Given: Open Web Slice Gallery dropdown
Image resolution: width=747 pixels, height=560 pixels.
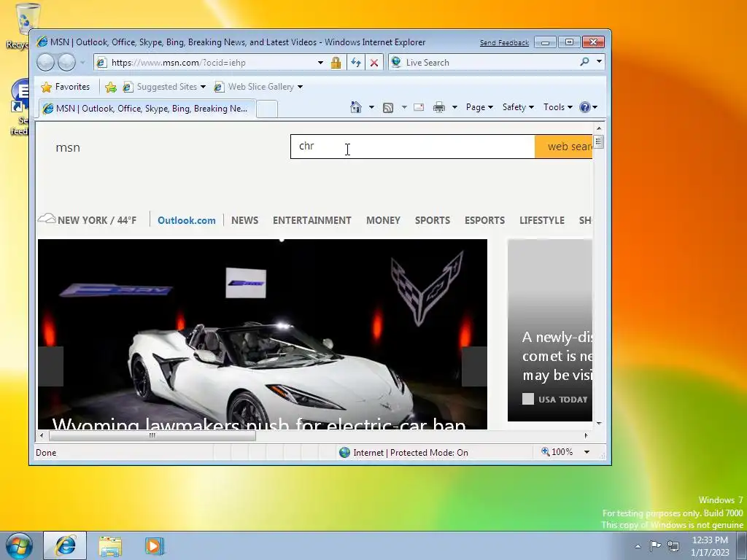Looking at the screenshot, I should (258, 87).
